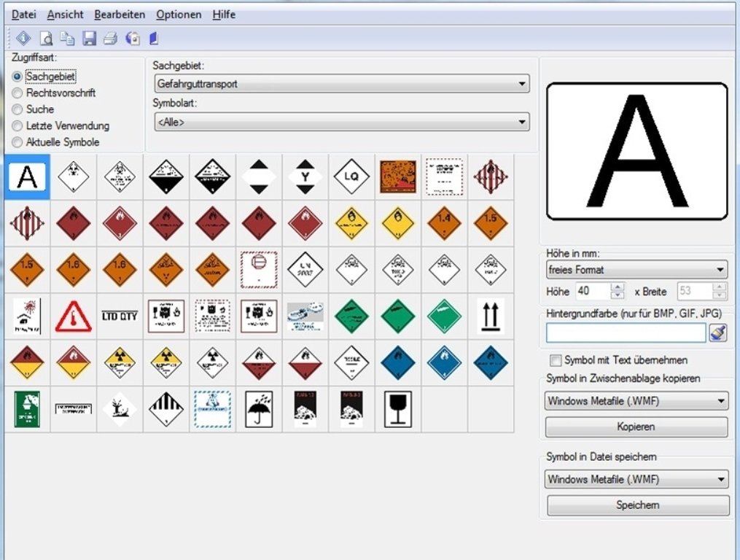Screen dimensions: 740x560
Task: Open the Bearbeiten menu
Action: tap(120, 15)
